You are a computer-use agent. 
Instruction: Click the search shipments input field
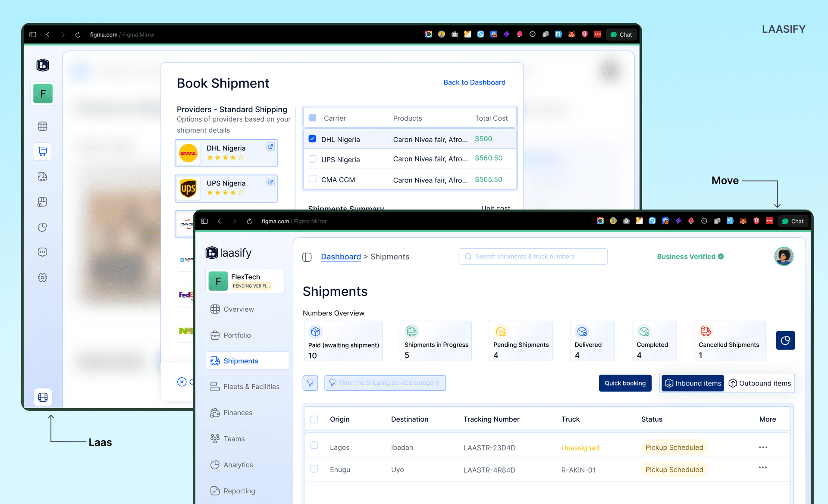pos(533,257)
